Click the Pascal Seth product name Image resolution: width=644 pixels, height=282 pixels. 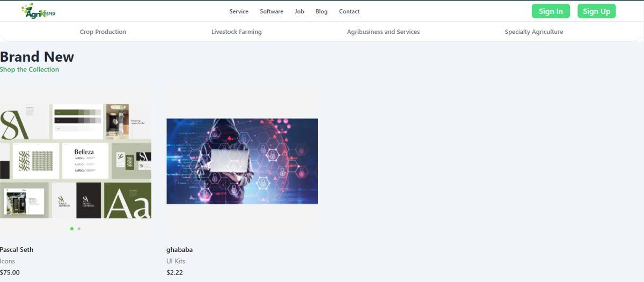[x=17, y=250]
